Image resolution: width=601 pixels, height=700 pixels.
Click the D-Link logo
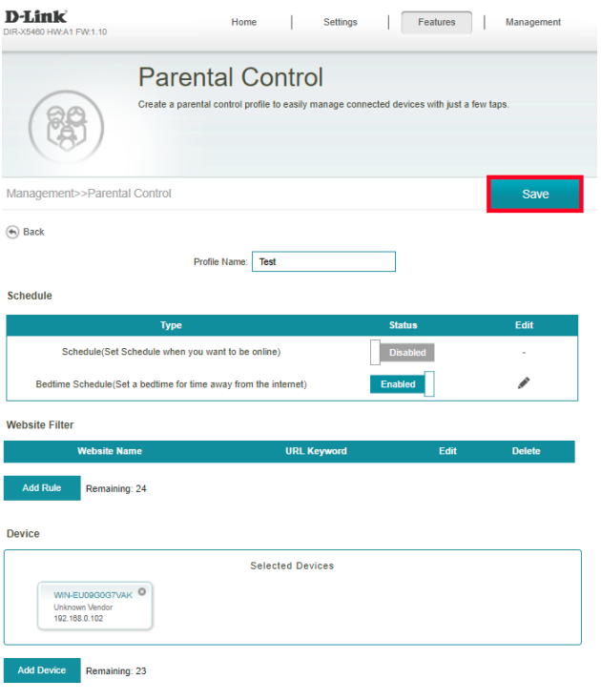pos(36,16)
